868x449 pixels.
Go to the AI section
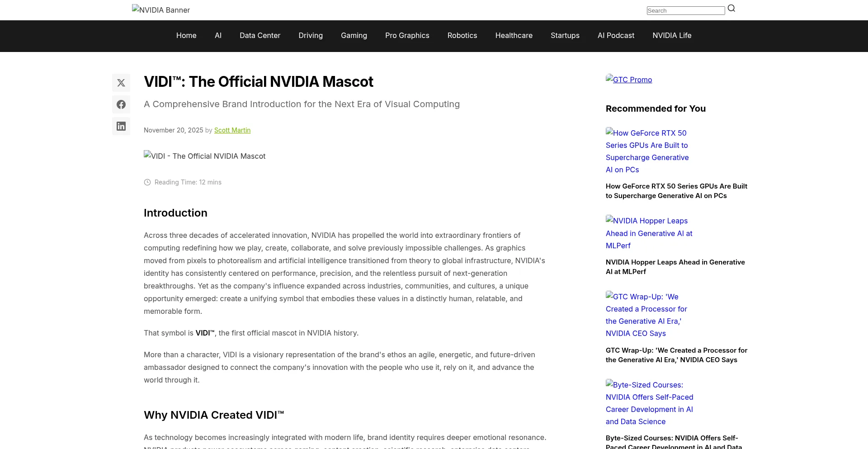click(x=218, y=35)
